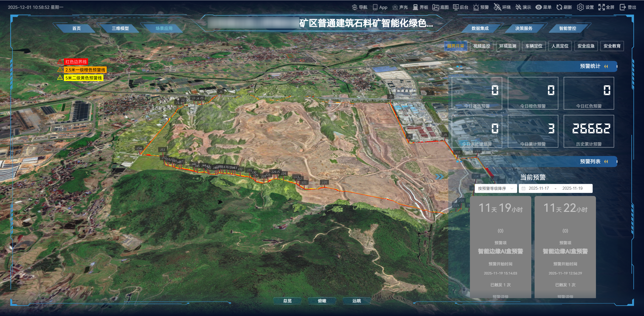Click the 全屏 fullscreen icon
This screenshot has width=644, height=316.
(601, 7)
